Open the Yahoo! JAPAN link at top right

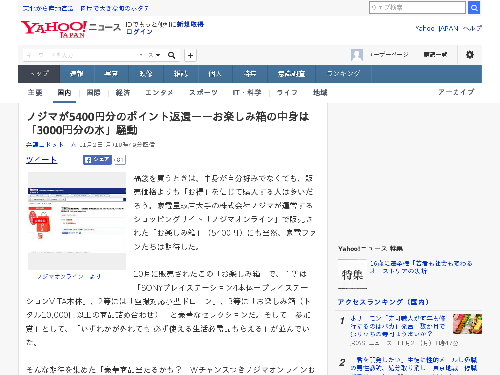click(x=437, y=28)
